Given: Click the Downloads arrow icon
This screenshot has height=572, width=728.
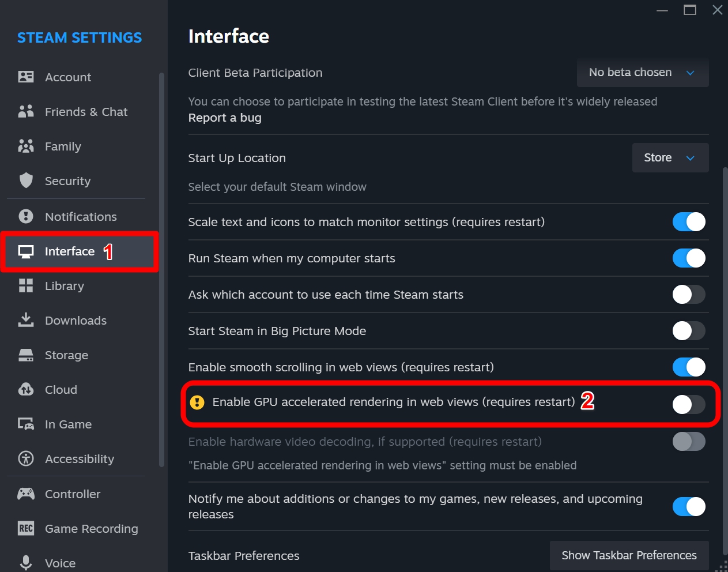Looking at the screenshot, I should [26, 320].
